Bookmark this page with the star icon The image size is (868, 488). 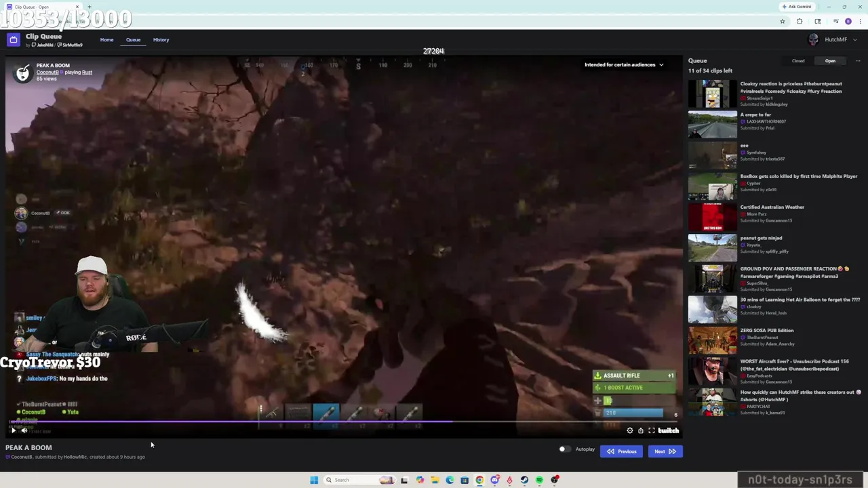(783, 21)
